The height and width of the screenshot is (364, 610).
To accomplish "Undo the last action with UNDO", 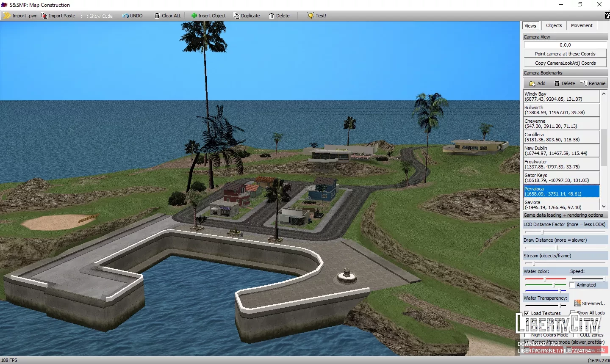I will click(x=133, y=16).
